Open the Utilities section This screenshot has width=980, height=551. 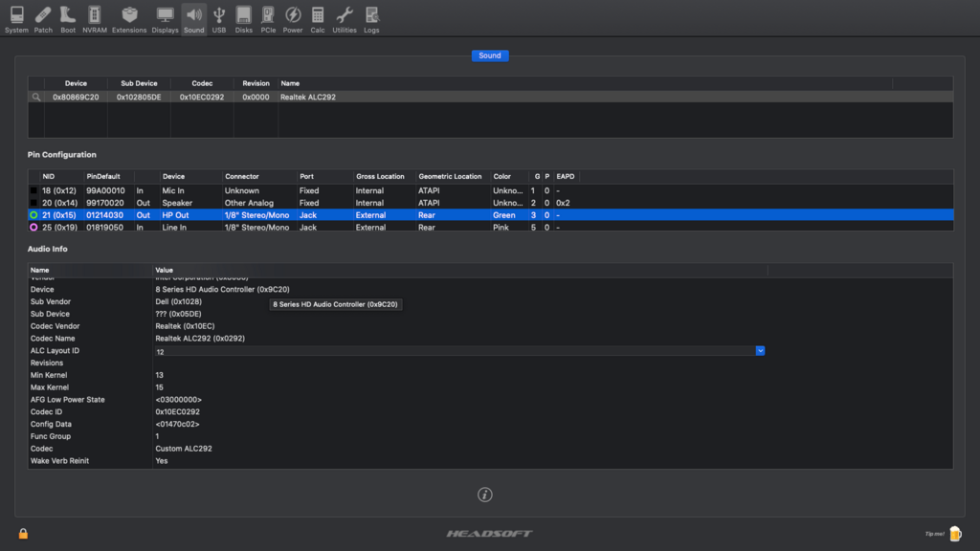pyautogui.click(x=345, y=18)
